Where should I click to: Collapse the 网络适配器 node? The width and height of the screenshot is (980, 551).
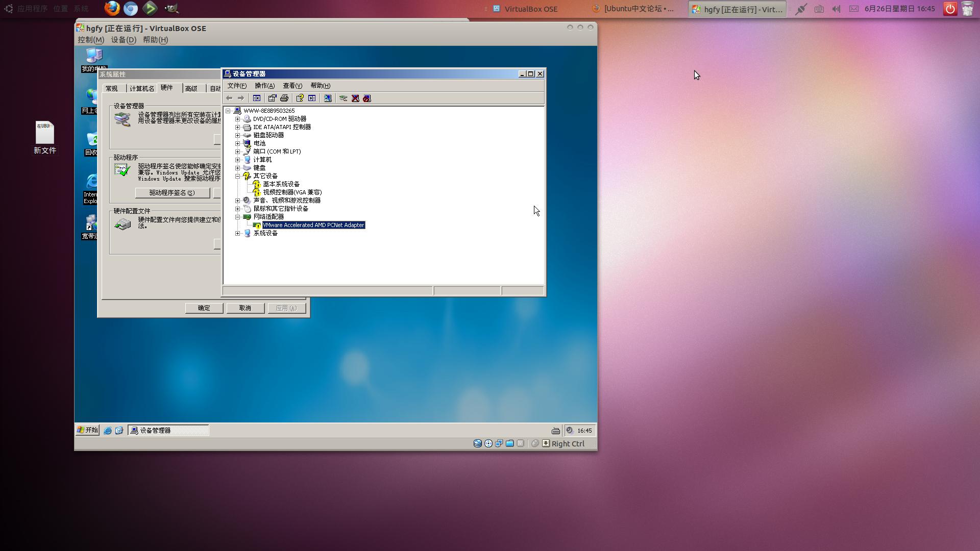[237, 217]
